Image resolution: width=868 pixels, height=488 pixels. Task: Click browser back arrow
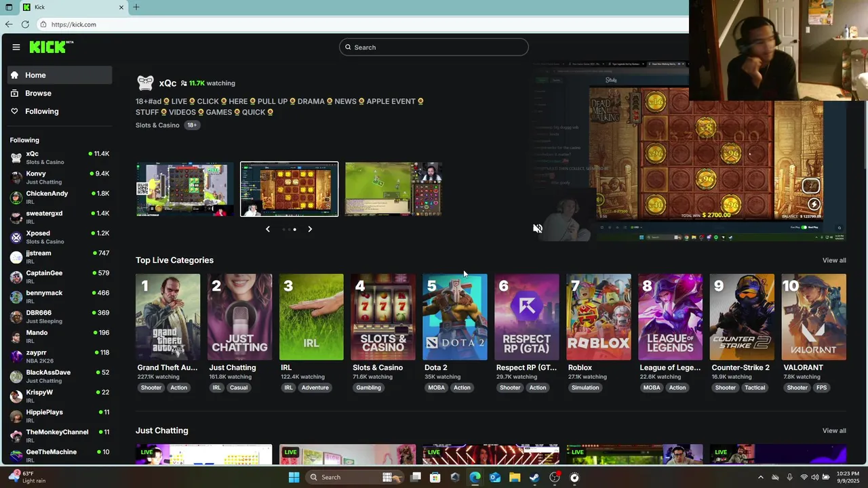pyautogui.click(x=9, y=24)
